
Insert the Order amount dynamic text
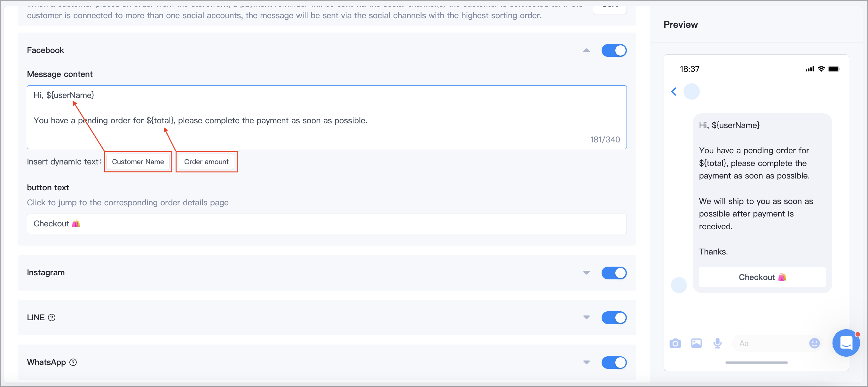pos(206,162)
